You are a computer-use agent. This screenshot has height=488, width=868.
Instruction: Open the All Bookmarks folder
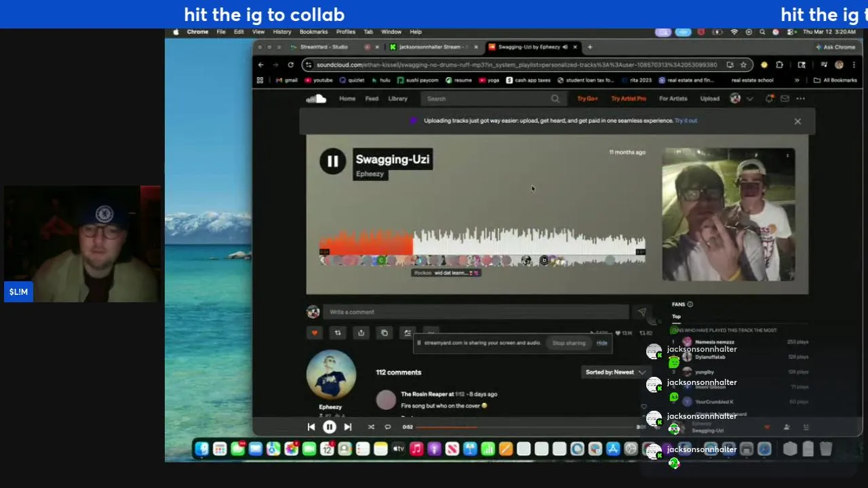835,80
